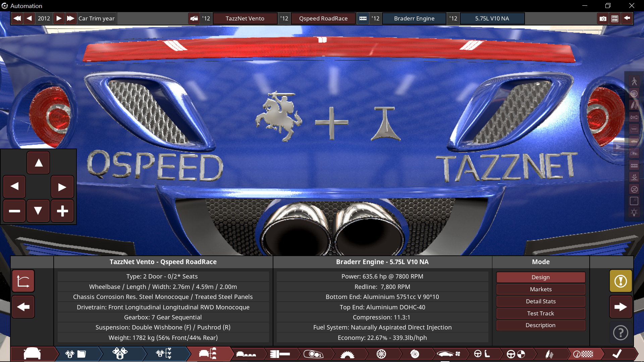Zoom out with the minus button
The width and height of the screenshot is (644, 362).
click(x=14, y=211)
